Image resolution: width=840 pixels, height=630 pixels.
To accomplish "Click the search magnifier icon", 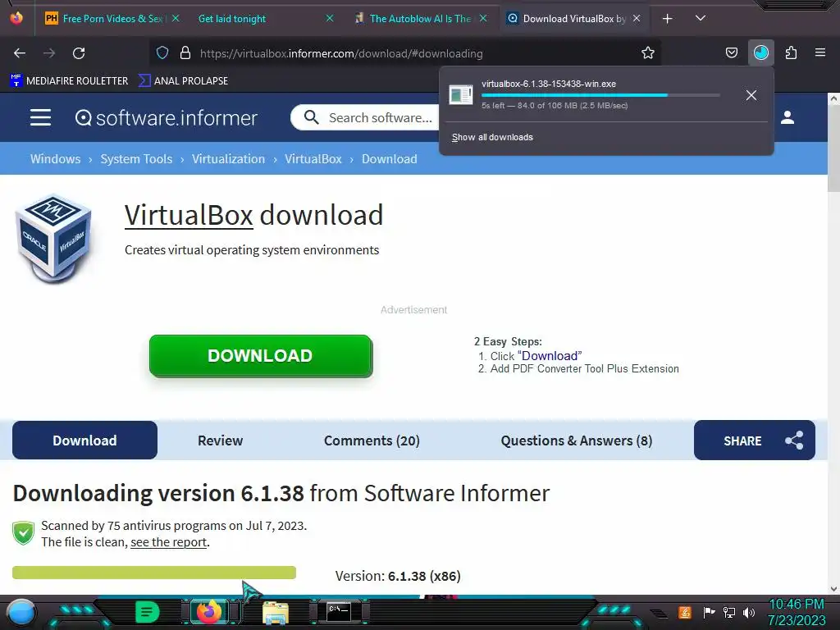I will coord(311,117).
